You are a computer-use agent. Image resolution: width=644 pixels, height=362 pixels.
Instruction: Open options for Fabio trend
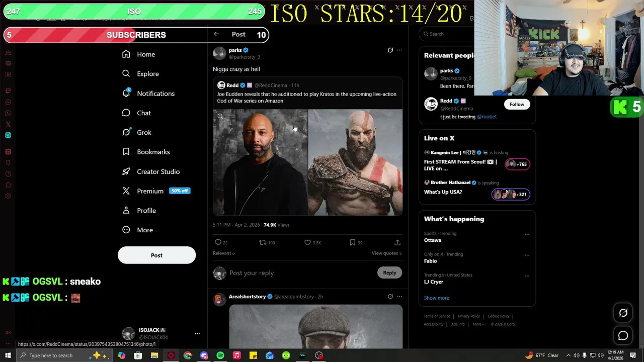(x=527, y=255)
